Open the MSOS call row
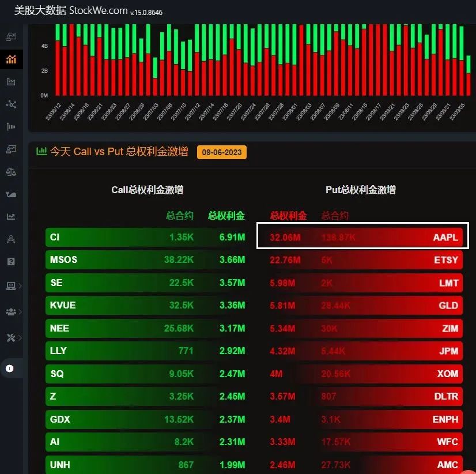This screenshot has width=476, height=474. point(147,260)
